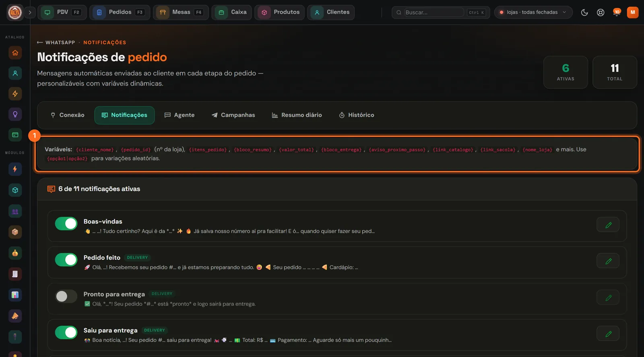Expand the lojas todas fechadas dropdown

click(x=533, y=12)
